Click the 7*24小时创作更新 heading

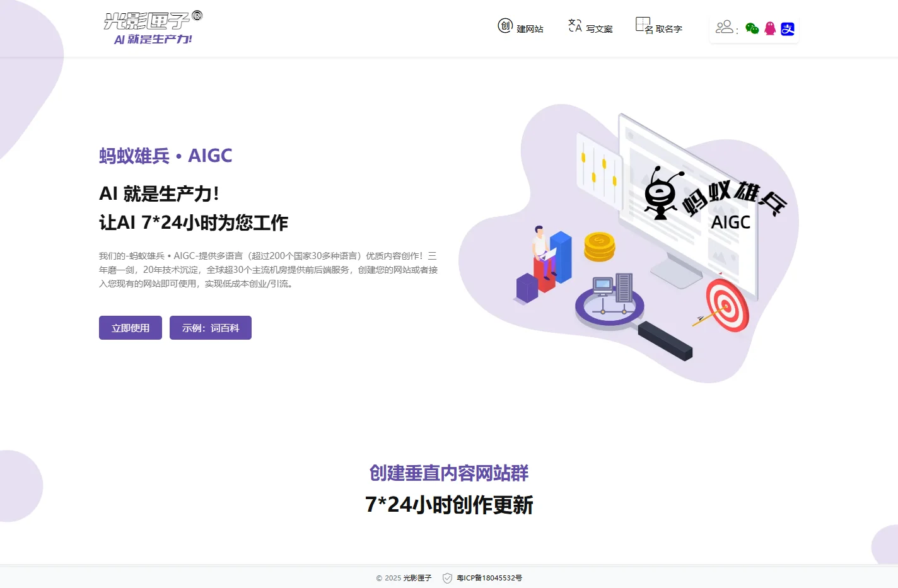pyautogui.click(x=449, y=505)
